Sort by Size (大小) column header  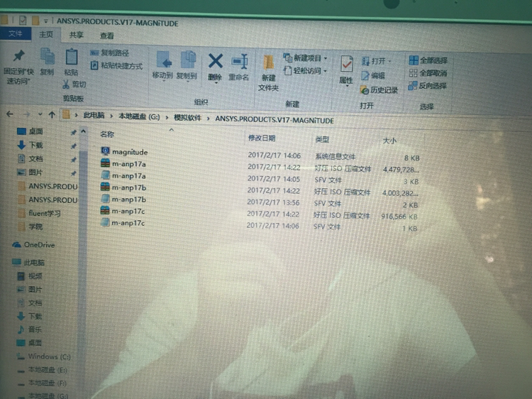point(389,141)
